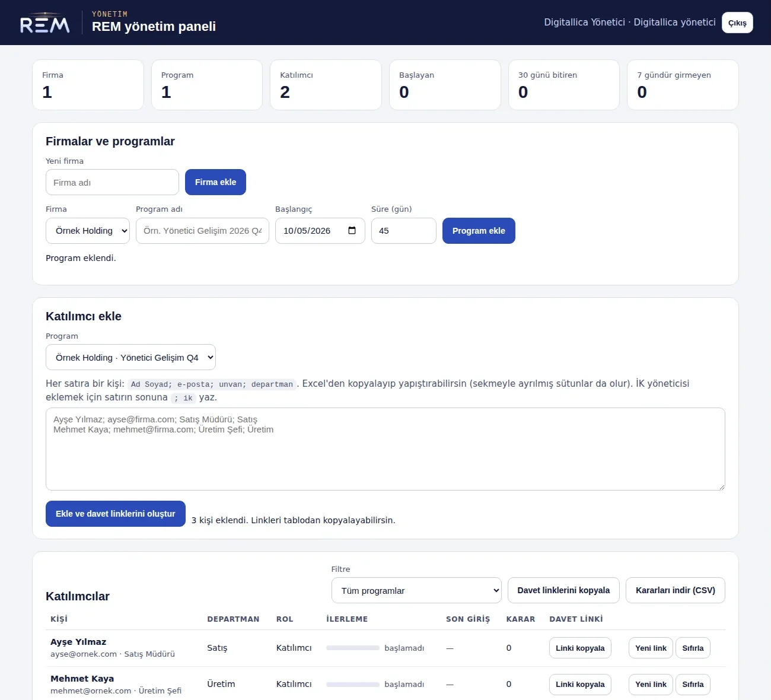Generate Yeni link for Mehmet Kaya
This screenshot has height=700, width=771.
click(651, 684)
